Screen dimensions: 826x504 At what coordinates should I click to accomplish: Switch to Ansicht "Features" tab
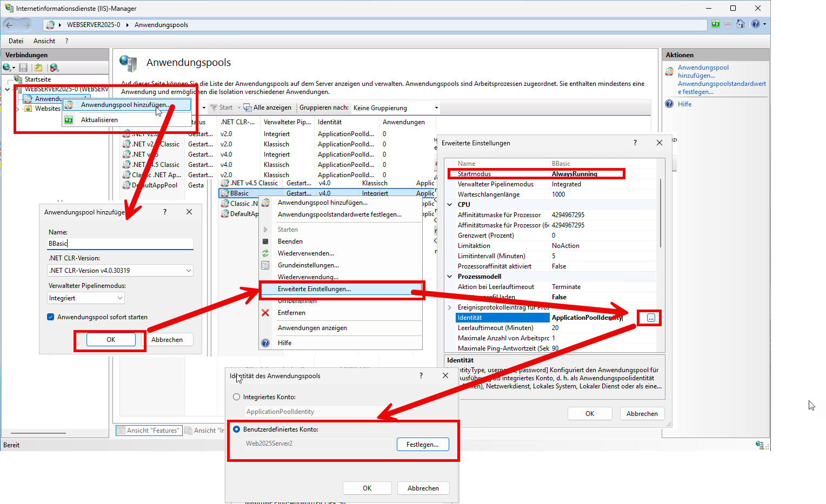(149, 431)
